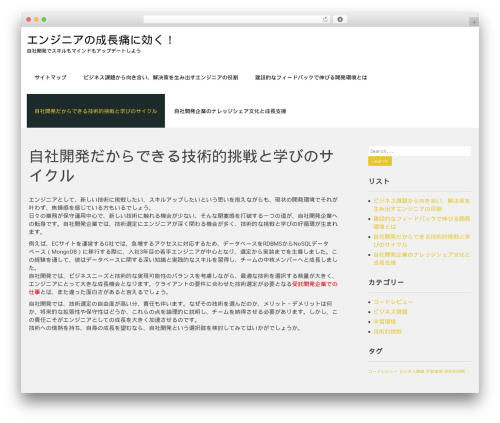Click the browser reload icon
The width and height of the screenshot is (500, 423).
(325, 20)
